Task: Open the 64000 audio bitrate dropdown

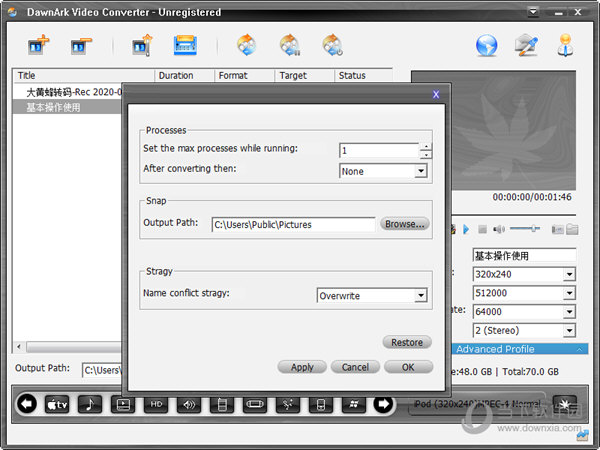Action: tap(569, 311)
